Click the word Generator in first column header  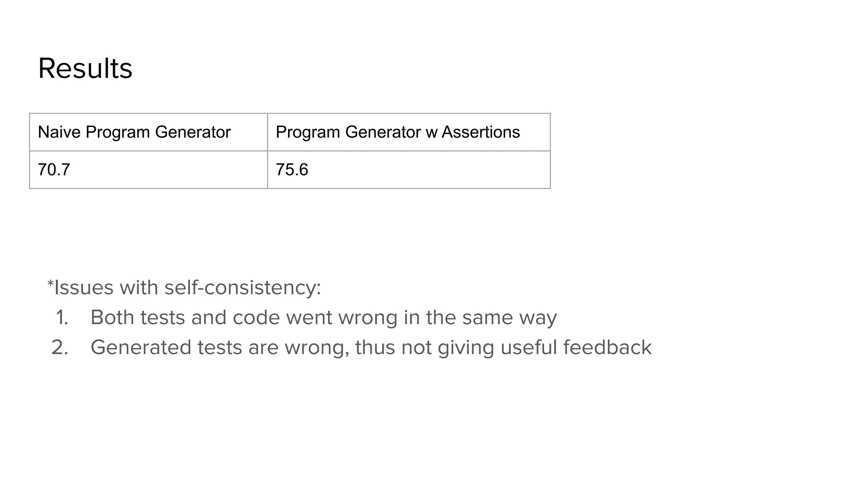click(x=192, y=132)
